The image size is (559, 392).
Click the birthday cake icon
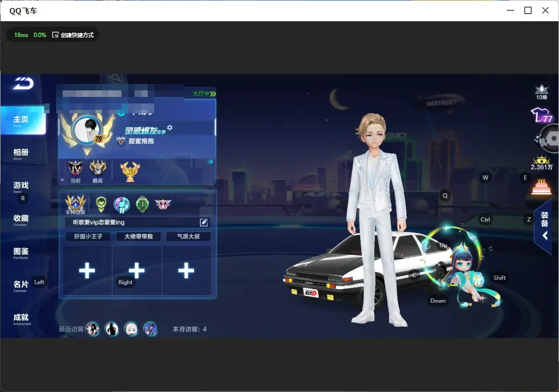pos(541,187)
